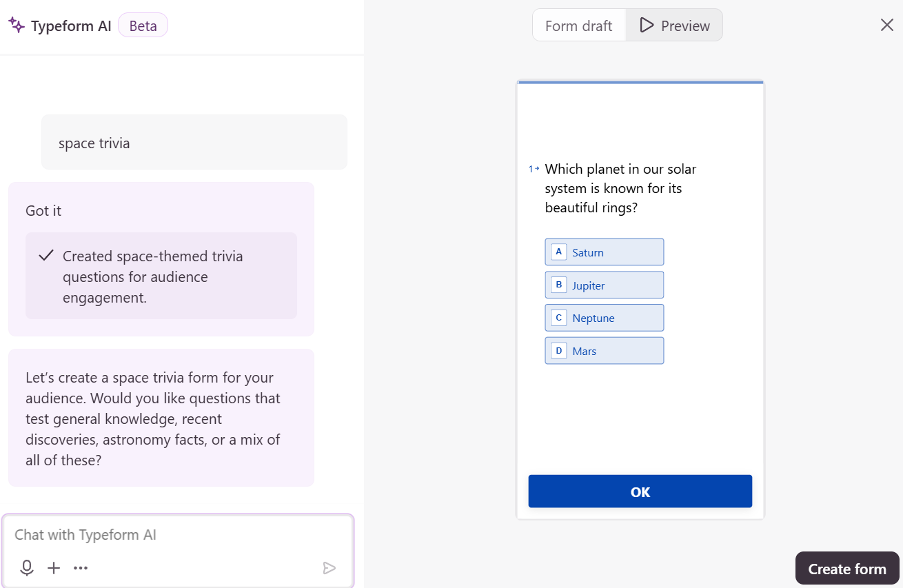Pick answer D Mars
The height and width of the screenshot is (588, 903).
tap(604, 351)
